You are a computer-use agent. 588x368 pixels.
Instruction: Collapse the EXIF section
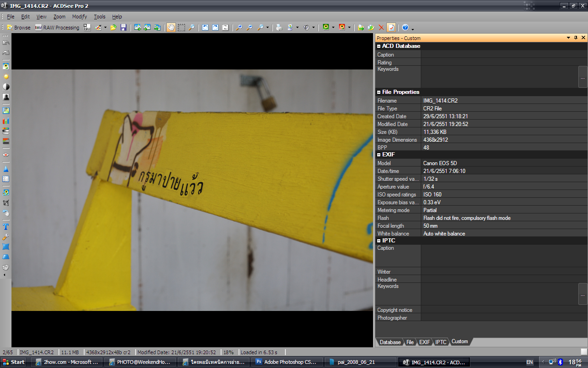coord(379,155)
